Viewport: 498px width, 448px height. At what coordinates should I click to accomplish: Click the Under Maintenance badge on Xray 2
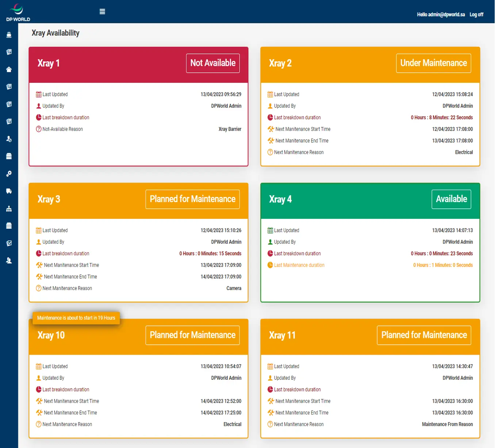coord(433,63)
